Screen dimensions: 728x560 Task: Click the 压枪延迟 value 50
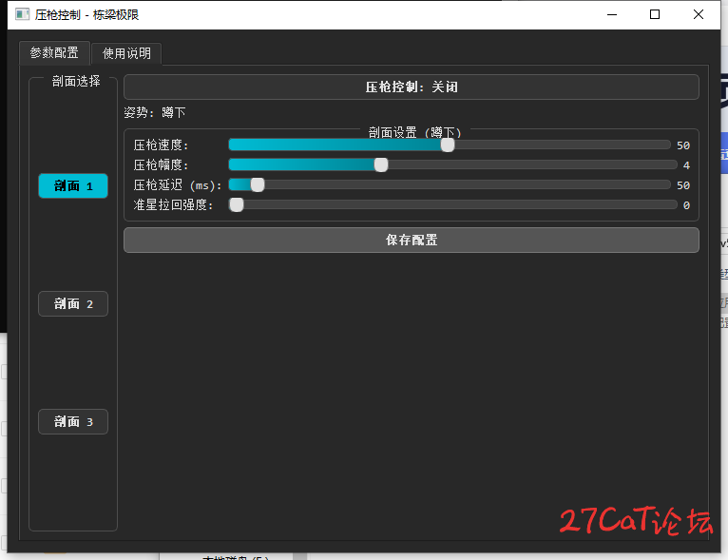coord(683,185)
